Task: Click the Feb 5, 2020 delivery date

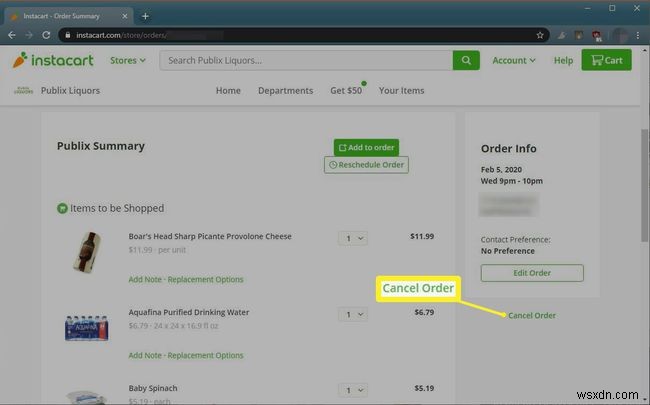Action: (501, 170)
